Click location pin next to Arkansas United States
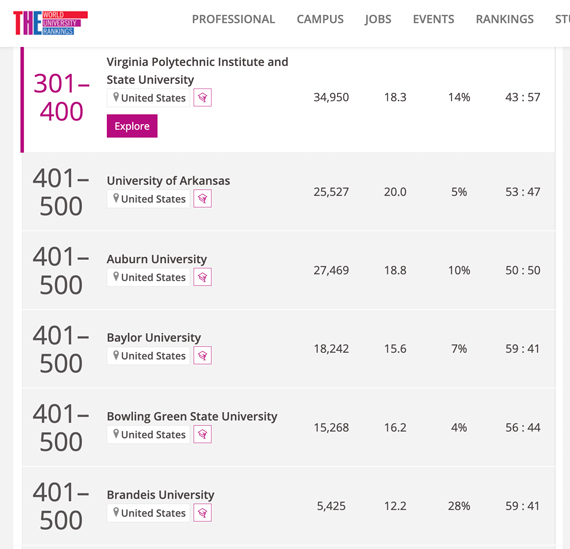 tap(116, 198)
